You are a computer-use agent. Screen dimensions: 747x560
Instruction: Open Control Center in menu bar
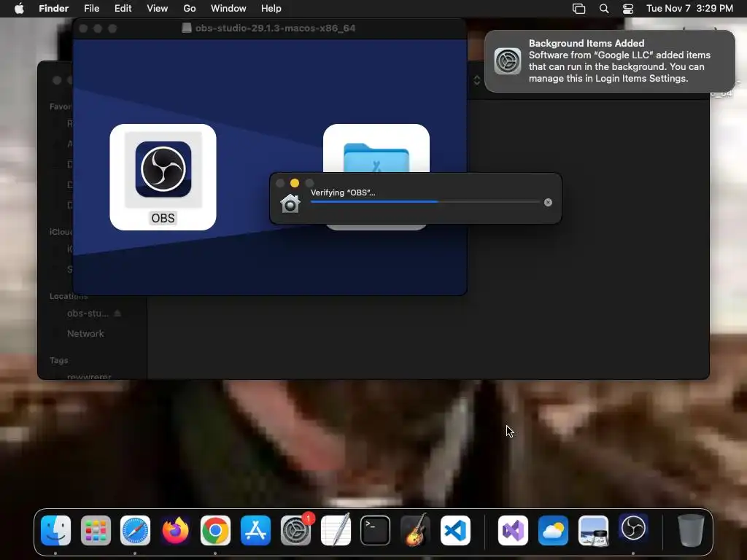[x=628, y=9]
